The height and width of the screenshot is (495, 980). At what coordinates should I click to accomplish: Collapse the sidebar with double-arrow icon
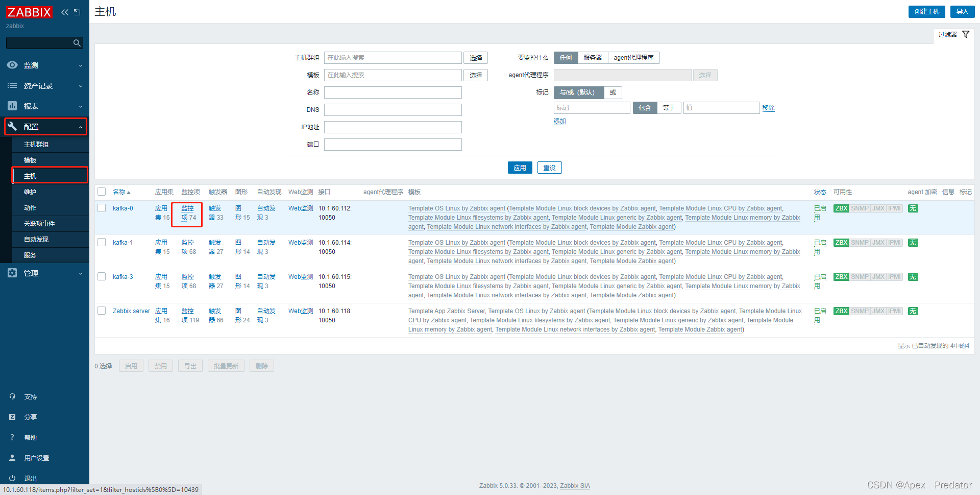pos(65,12)
